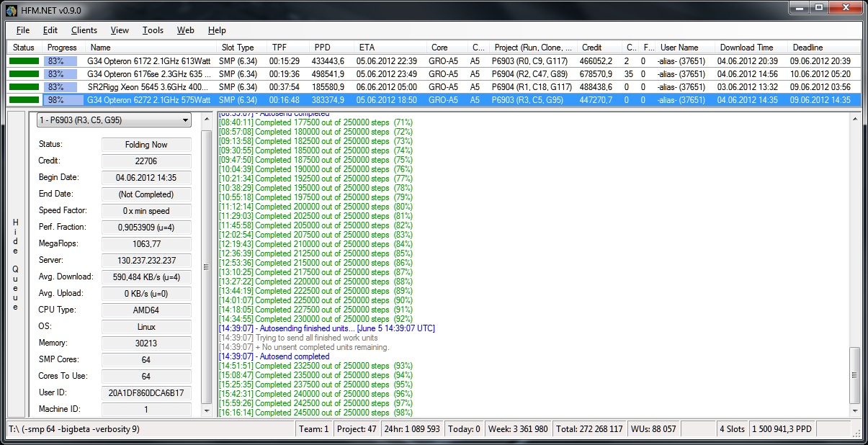
Task: Click log line Completed 200000 out of 250000 steps (80%)
Action: (x=316, y=207)
